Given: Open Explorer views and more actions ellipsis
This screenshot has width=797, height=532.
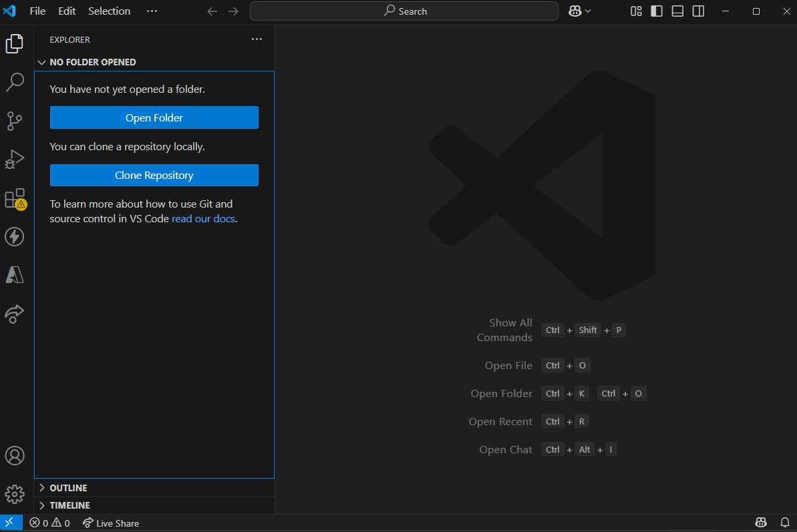Looking at the screenshot, I should [x=257, y=39].
